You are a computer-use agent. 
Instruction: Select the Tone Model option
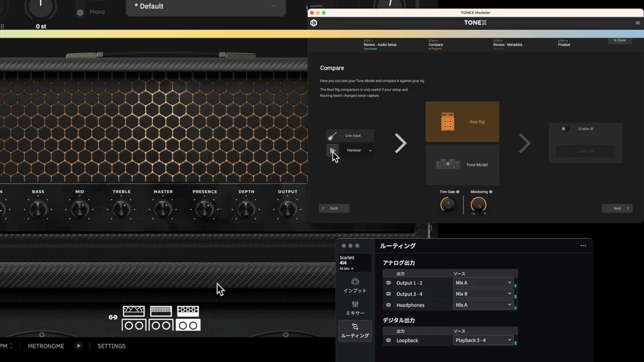[462, 165]
